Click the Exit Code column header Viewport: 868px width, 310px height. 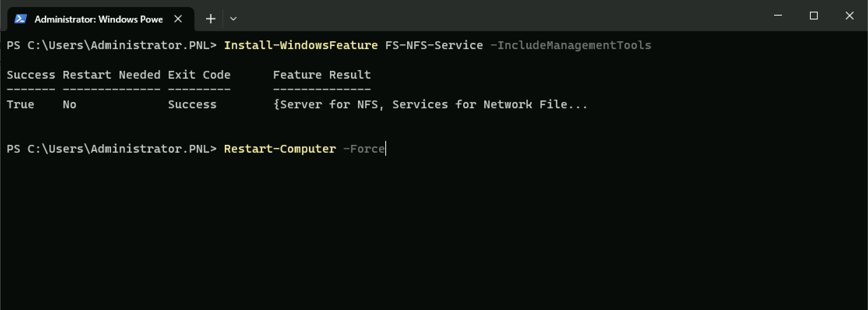tap(199, 75)
